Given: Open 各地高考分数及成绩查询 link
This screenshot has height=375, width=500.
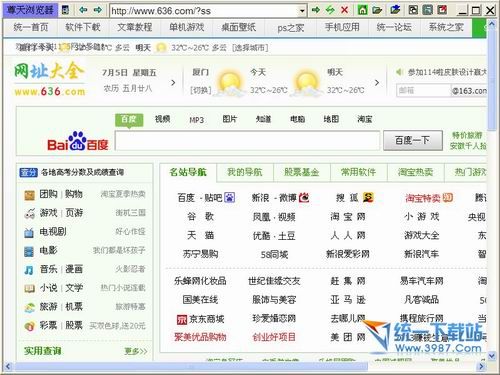Looking at the screenshot, I should [82, 172].
